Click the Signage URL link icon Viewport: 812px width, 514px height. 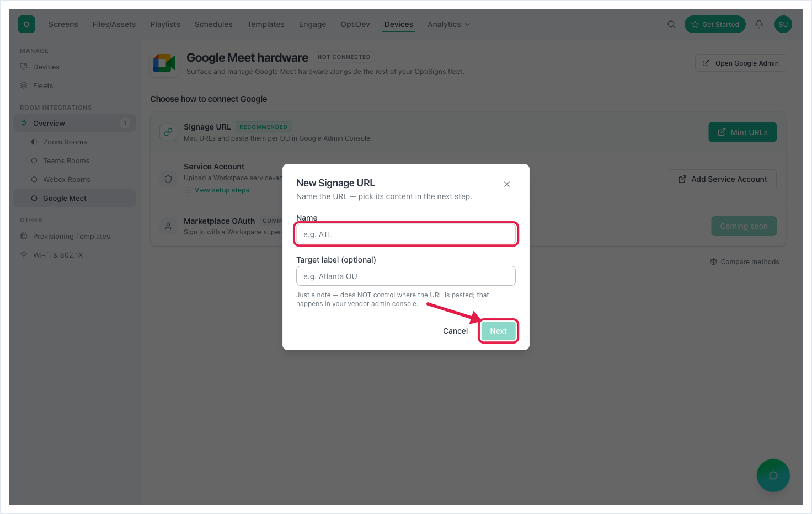168,132
